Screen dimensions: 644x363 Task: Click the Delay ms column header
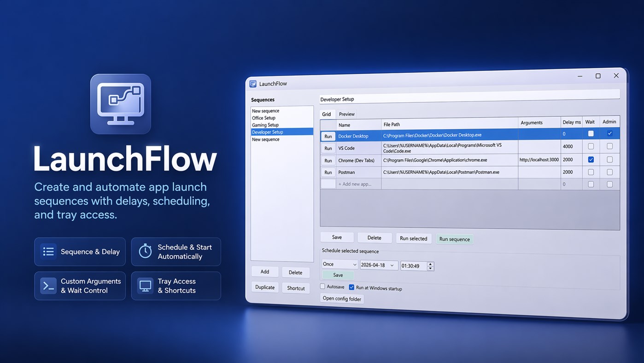click(571, 122)
